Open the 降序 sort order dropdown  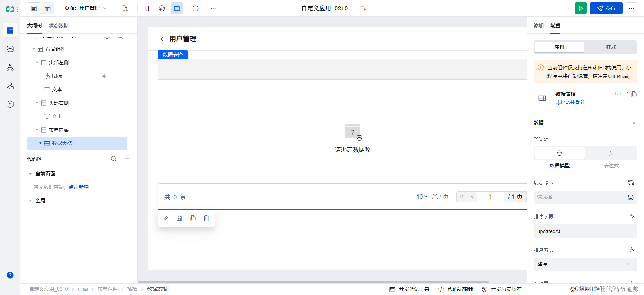[585, 264]
